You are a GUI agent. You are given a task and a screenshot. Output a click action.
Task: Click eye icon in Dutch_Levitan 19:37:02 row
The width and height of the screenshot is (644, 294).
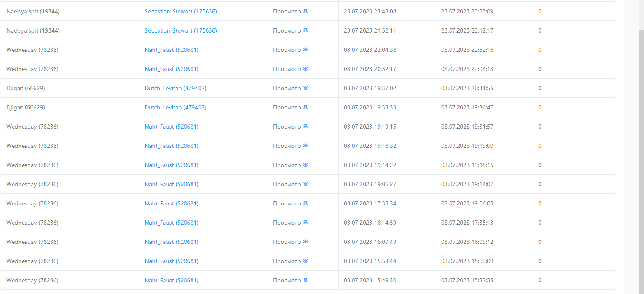click(306, 88)
